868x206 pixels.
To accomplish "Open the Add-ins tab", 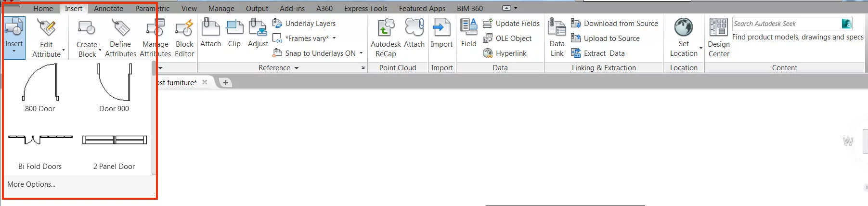I will (x=292, y=8).
